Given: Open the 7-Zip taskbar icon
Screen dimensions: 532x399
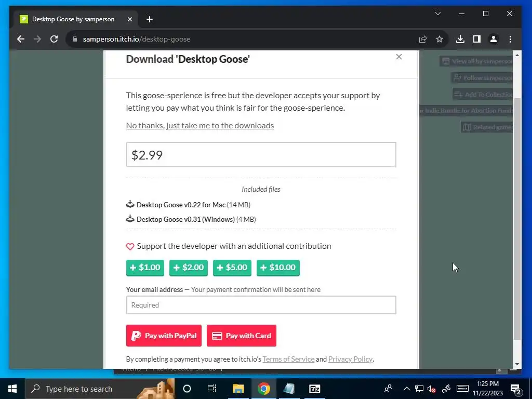Looking at the screenshot, I should (x=314, y=389).
